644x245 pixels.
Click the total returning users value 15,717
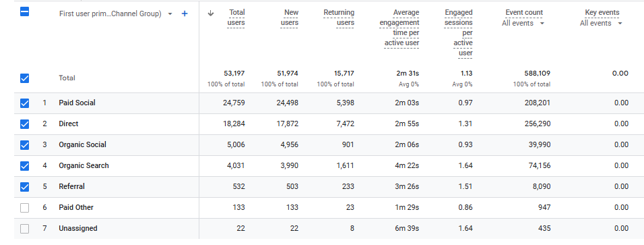coord(344,74)
